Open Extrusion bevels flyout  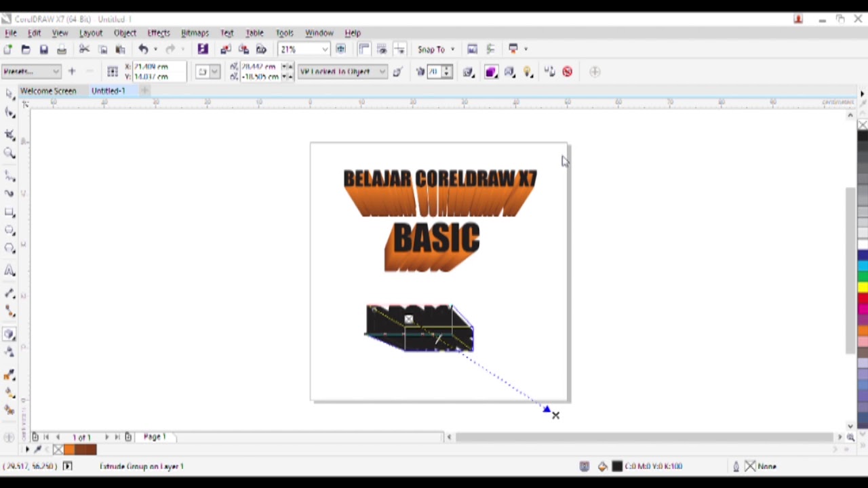(x=509, y=72)
